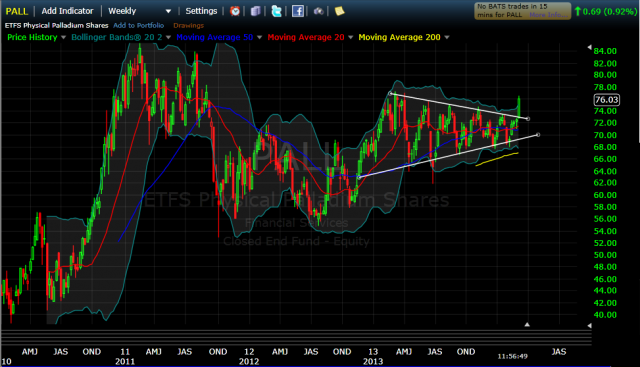This screenshot has width=640, height=367.
Task: Open the yellow sticky note icon
Action: click(x=340, y=11)
